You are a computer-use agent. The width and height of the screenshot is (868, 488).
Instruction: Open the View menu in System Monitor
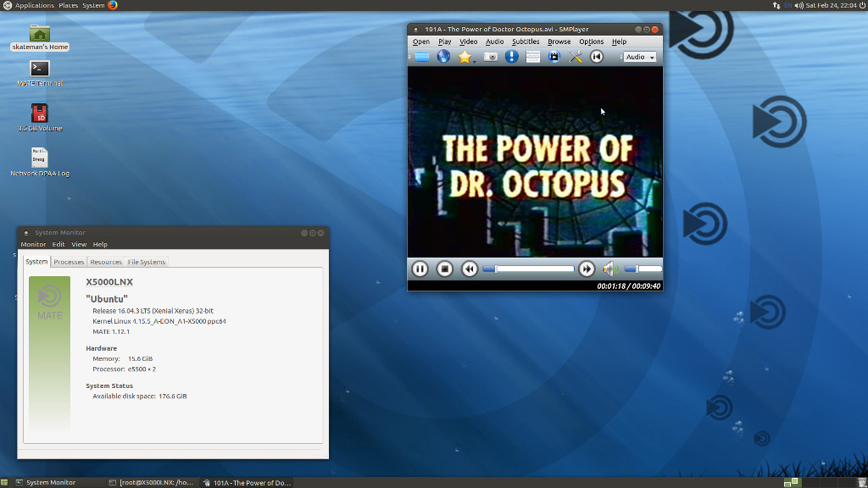tap(79, 244)
